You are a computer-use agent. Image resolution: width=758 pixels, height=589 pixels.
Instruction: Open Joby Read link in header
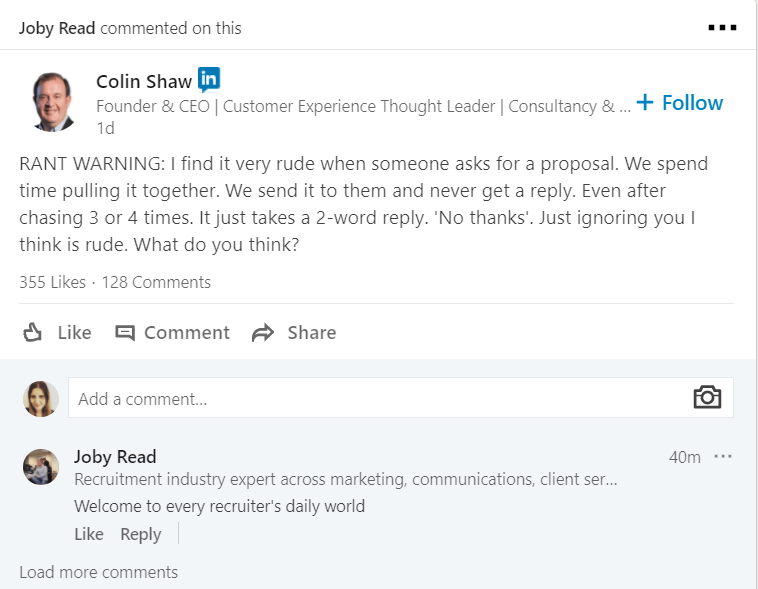(57, 28)
